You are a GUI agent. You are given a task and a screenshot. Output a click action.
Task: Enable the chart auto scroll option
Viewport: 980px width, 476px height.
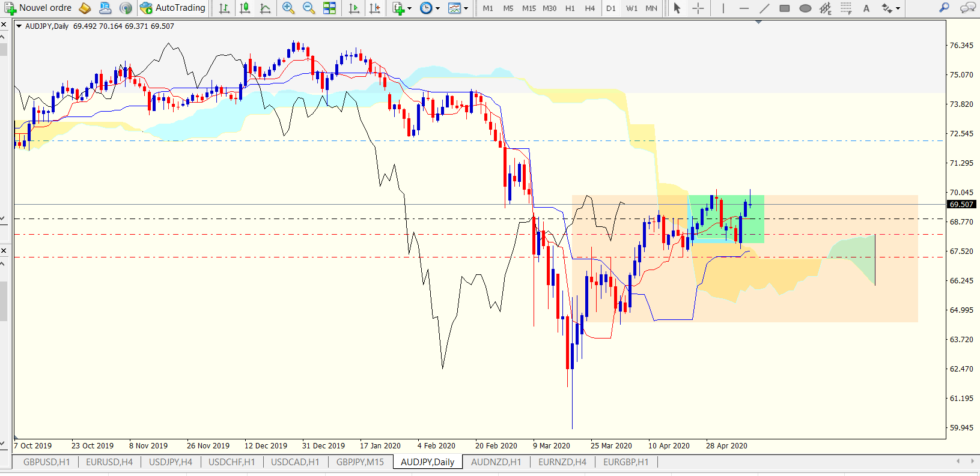coord(354,8)
